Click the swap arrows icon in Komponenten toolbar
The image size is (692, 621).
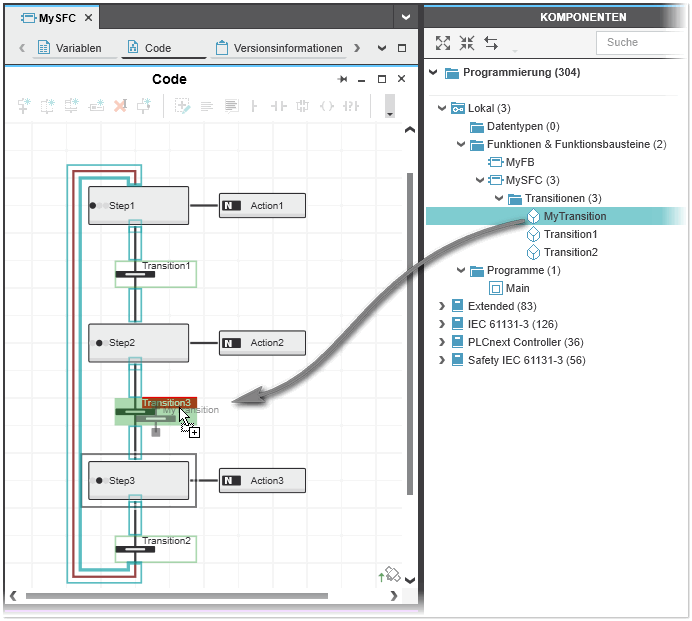click(491, 43)
